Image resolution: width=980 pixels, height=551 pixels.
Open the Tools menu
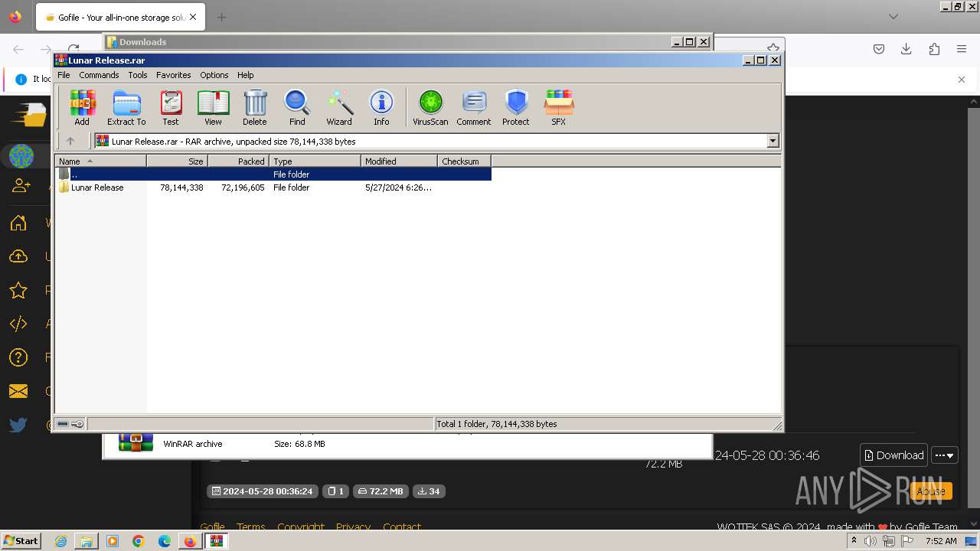coord(138,75)
